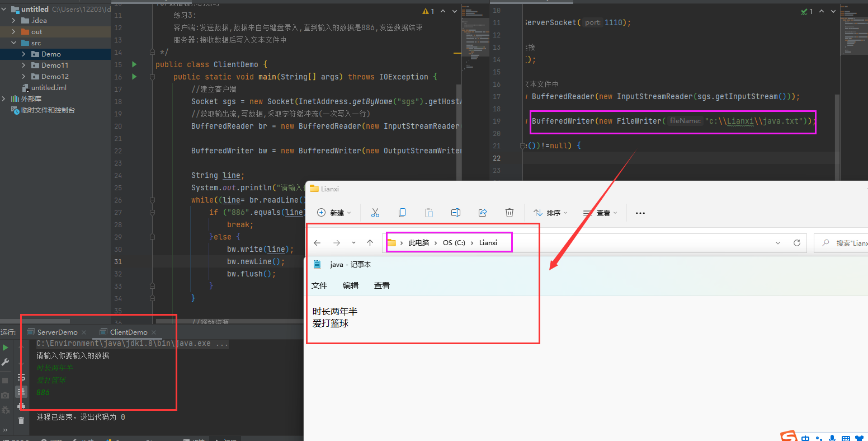Click Rename icon in Explorer toolbar
The width and height of the screenshot is (868, 441).
[x=456, y=213]
